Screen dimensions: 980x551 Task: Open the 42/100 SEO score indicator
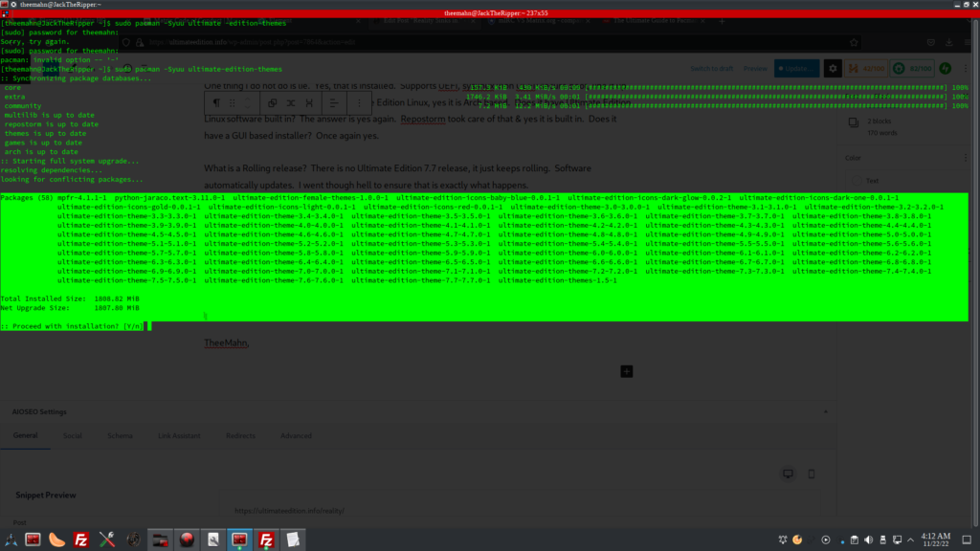tap(866, 69)
